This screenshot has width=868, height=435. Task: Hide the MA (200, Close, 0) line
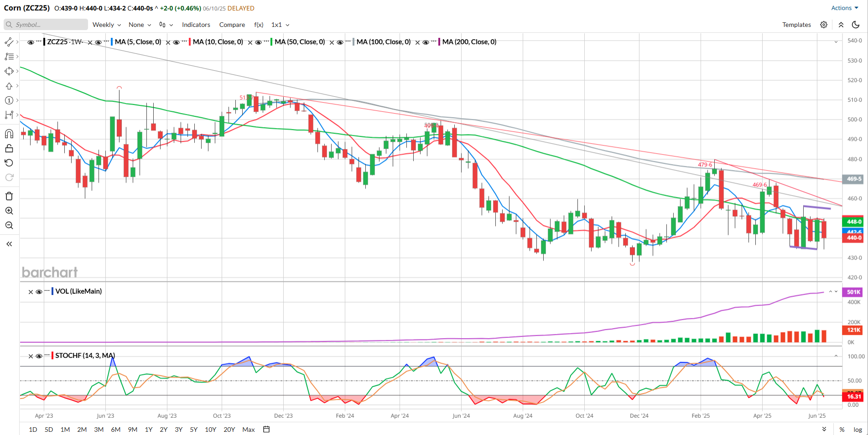tap(426, 42)
